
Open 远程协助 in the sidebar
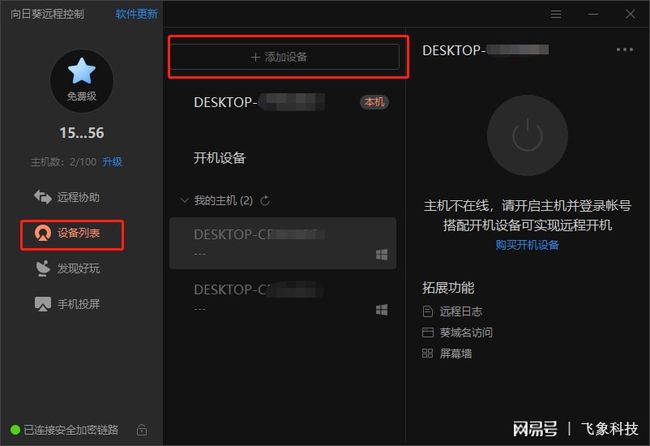click(x=67, y=197)
